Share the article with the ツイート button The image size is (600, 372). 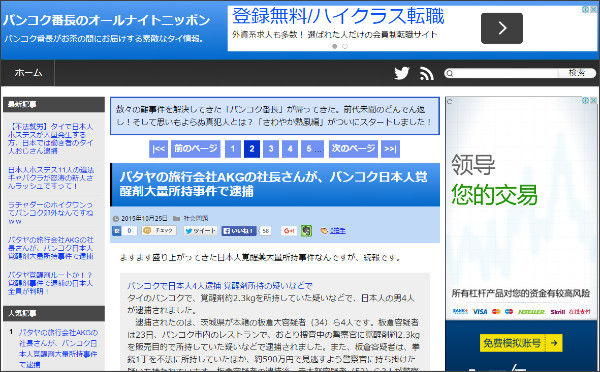pos(200,231)
